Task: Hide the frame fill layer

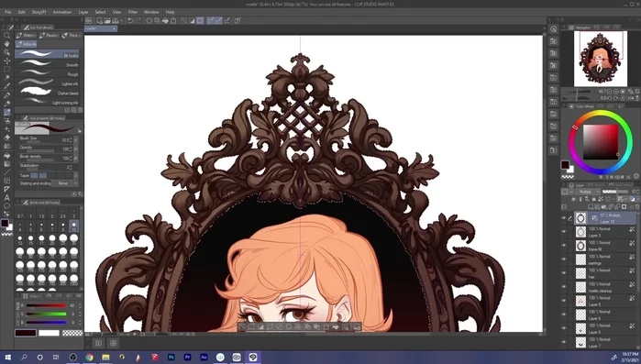Action: point(564,246)
